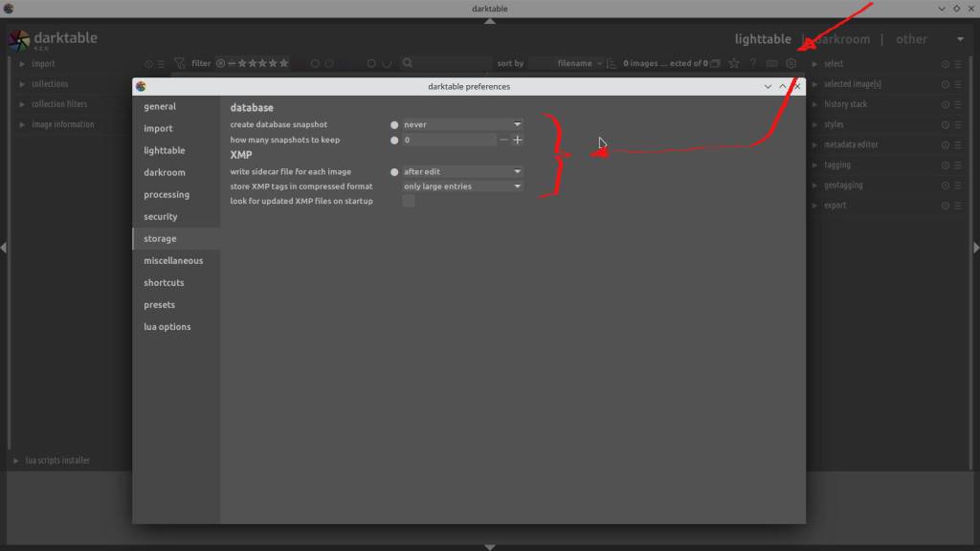Toggle image grouping icon next to image count
This screenshot has height=551, width=980.
point(716,63)
